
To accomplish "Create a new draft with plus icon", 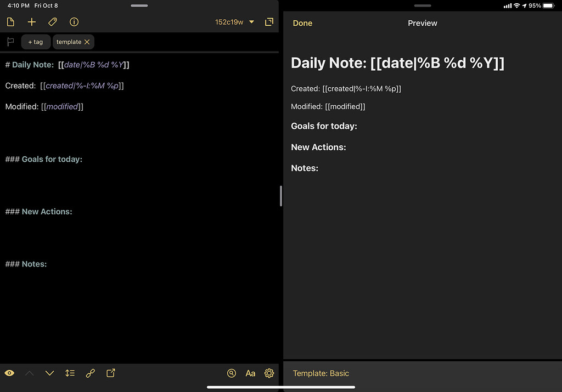I will 32,22.
